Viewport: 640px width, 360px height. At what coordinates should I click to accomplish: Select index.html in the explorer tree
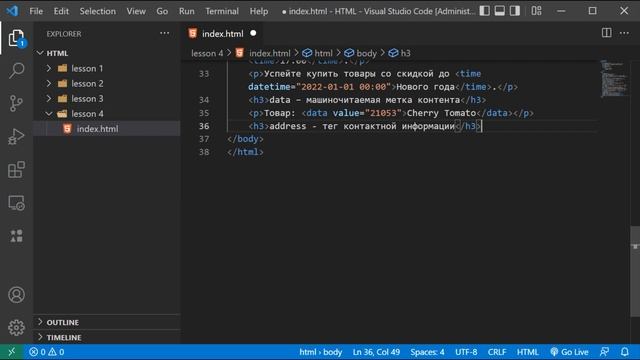[x=107, y=129]
